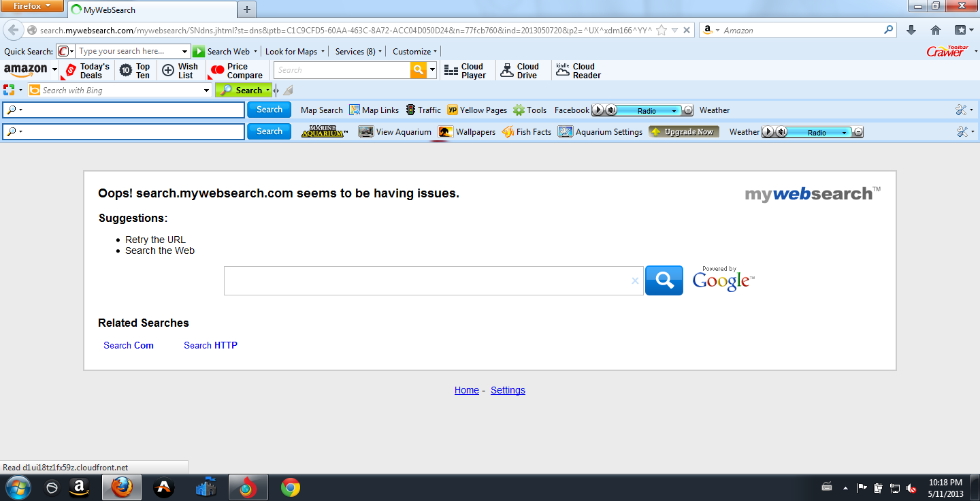Open Yellow Pages from the toolbar
The image size is (980, 501).
click(x=477, y=110)
